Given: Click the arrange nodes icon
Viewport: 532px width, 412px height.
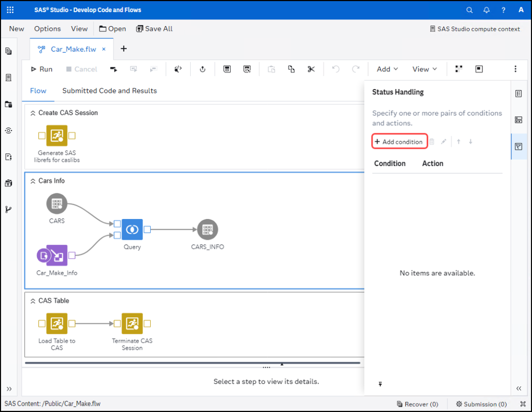Looking at the screenshot, I should click(x=459, y=69).
